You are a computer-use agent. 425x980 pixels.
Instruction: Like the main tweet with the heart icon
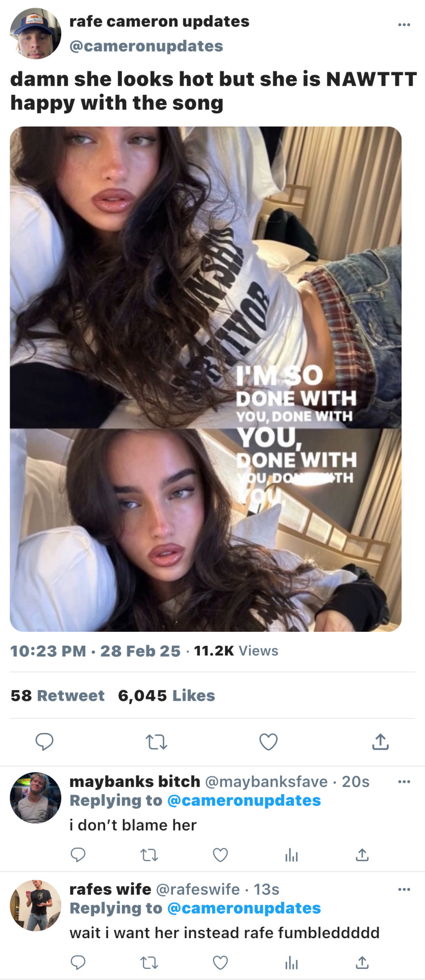pyautogui.click(x=268, y=742)
